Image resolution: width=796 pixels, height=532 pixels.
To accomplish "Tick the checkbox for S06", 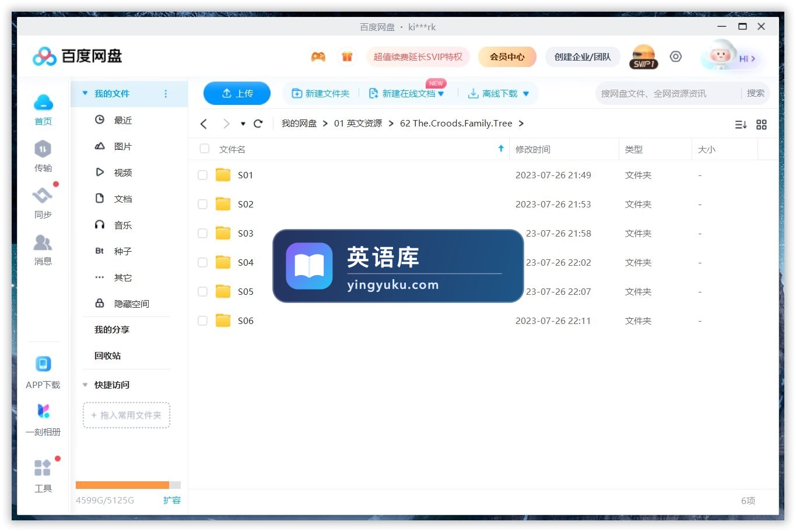I will 202,320.
